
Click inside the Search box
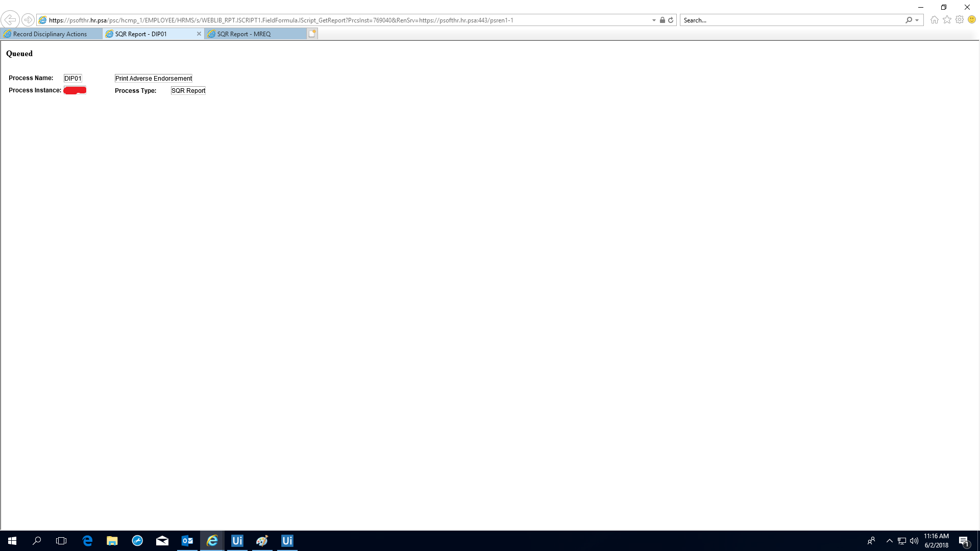[791, 20]
